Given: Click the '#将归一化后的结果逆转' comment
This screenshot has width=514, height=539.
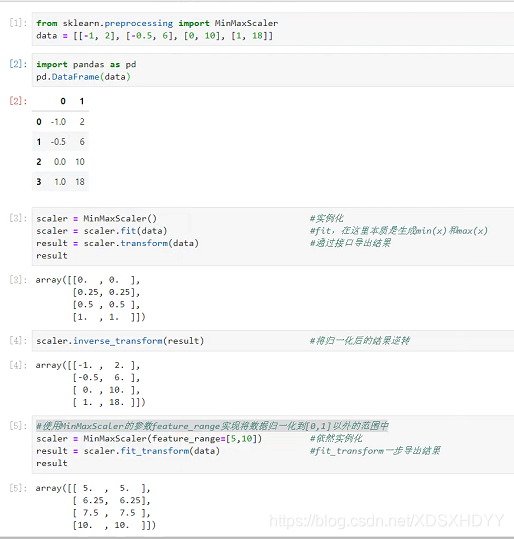Looking at the screenshot, I should pyautogui.click(x=360, y=341).
